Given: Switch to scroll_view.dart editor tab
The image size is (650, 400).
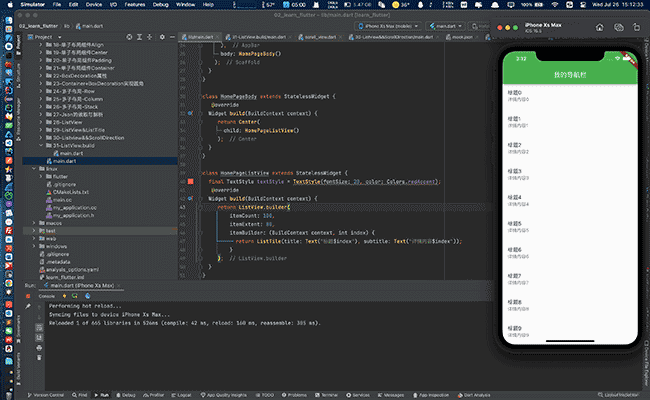Looking at the screenshot, I should 318,37.
